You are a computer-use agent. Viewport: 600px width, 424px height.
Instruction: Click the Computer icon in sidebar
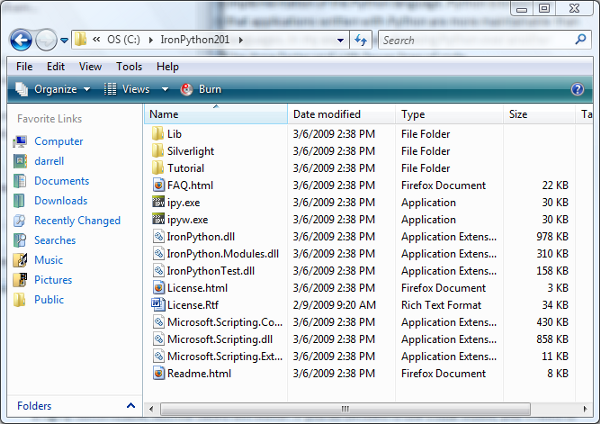(20, 142)
